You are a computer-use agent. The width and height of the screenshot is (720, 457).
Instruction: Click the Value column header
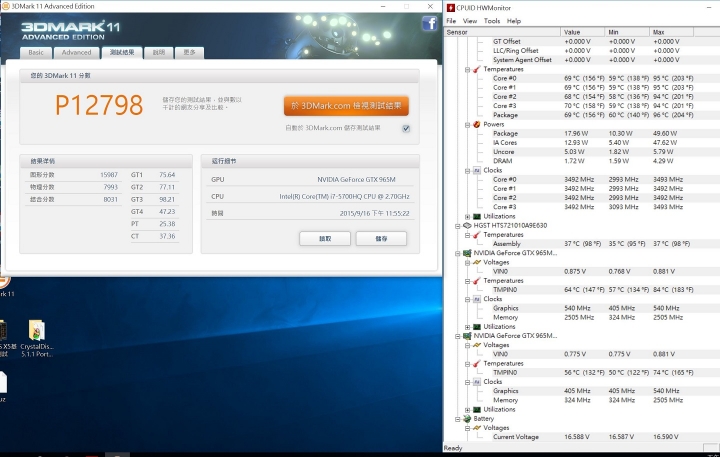pyautogui.click(x=582, y=32)
